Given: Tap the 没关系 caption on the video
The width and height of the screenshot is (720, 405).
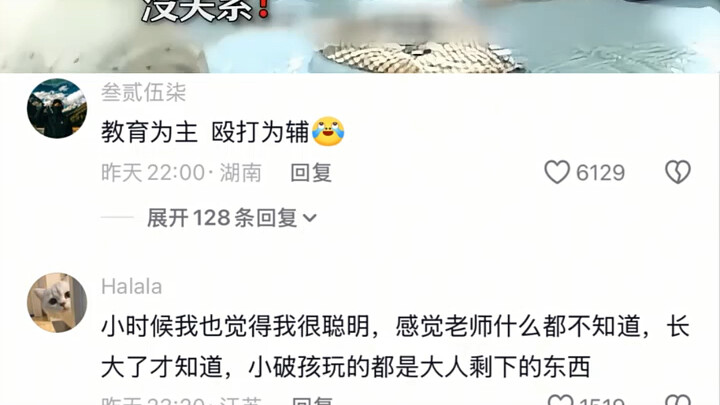Looking at the screenshot, I should click(x=206, y=11).
